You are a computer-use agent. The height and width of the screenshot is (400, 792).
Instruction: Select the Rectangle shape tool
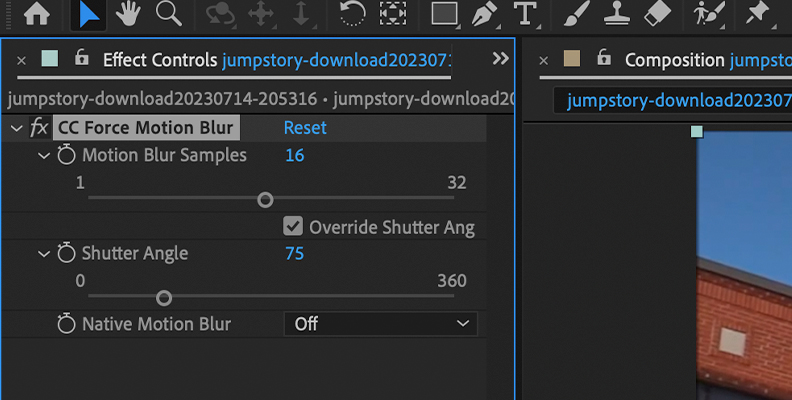(x=445, y=14)
